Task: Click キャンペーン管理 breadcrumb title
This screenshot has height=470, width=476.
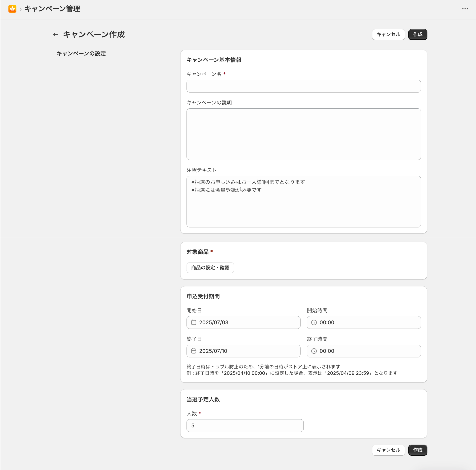Action: 52,9
